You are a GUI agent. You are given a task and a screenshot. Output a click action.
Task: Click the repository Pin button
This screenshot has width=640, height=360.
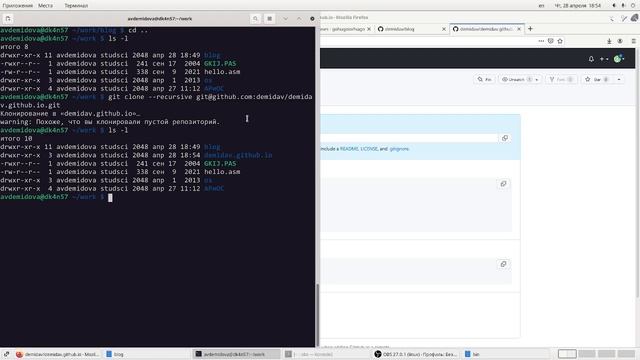[x=484, y=79]
